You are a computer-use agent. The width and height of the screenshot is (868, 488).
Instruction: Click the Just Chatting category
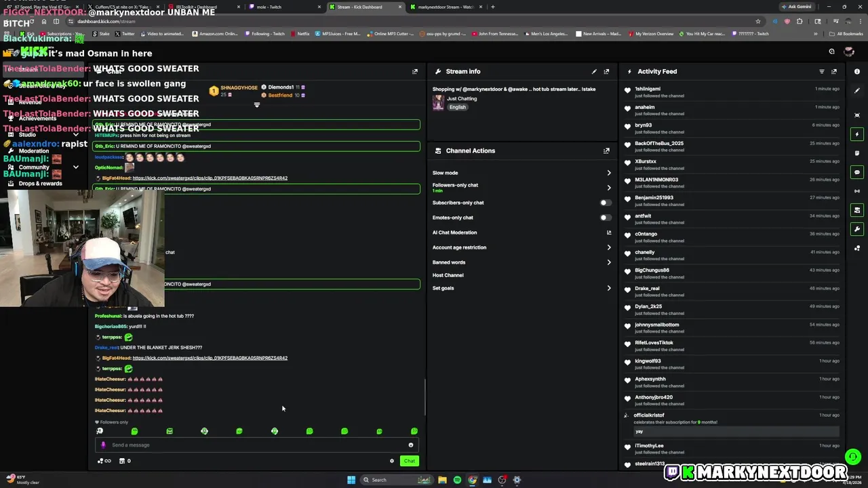point(462,98)
